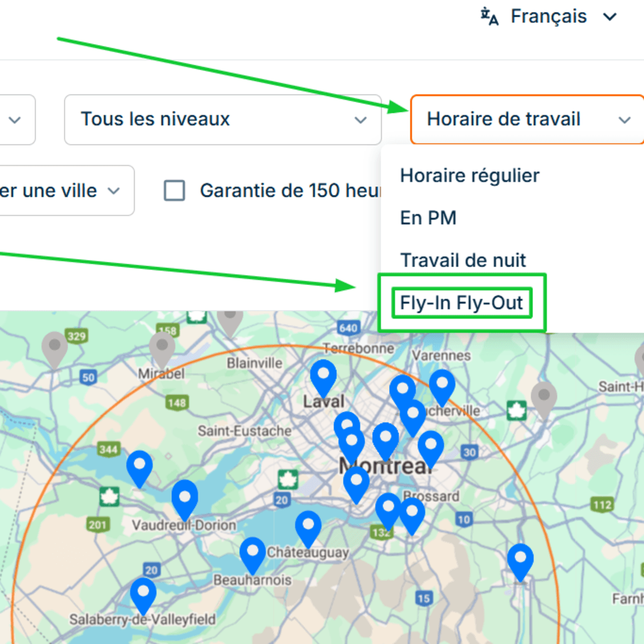Click the route 10 highway shield
This screenshot has width=644, height=644.
(x=464, y=519)
